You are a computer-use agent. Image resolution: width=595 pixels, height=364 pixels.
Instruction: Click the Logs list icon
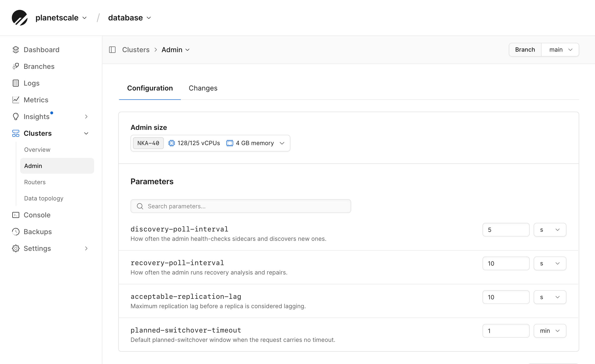(16, 83)
